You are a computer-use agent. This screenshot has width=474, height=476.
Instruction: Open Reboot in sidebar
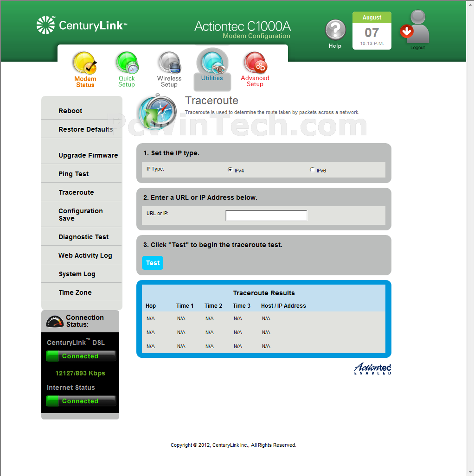pos(70,111)
